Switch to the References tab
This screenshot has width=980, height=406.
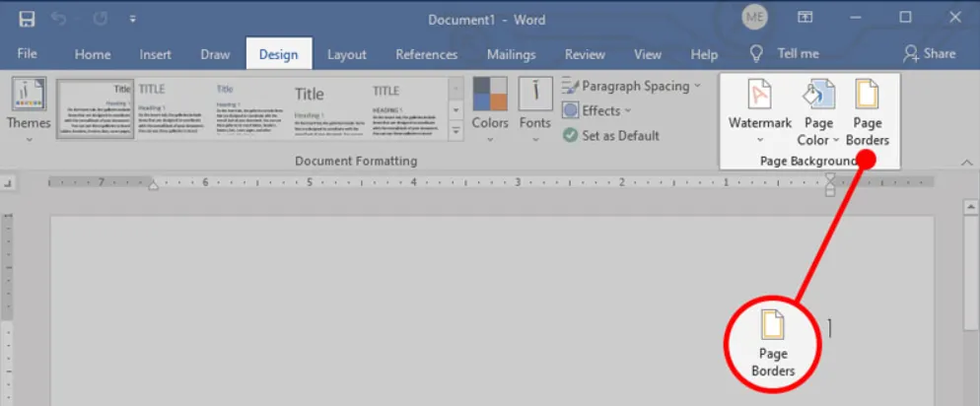click(426, 54)
